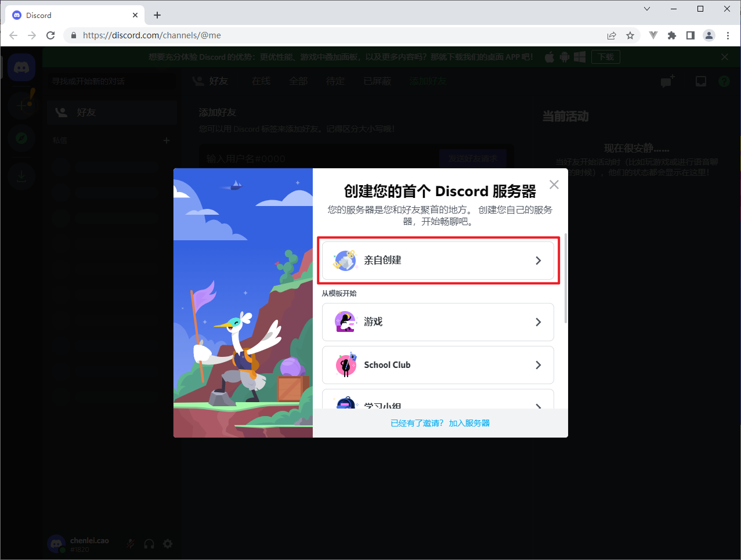Reload the page in Chrome
The height and width of the screenshot is (560, 741).
50,35
